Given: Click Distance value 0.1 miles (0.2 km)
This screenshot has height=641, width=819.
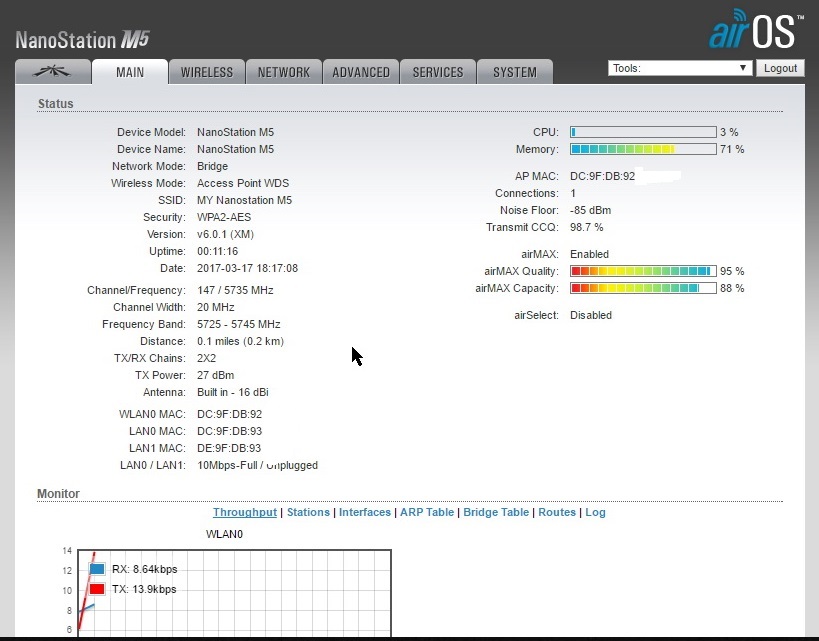Looking at the screenshot, I should [240, 341].
